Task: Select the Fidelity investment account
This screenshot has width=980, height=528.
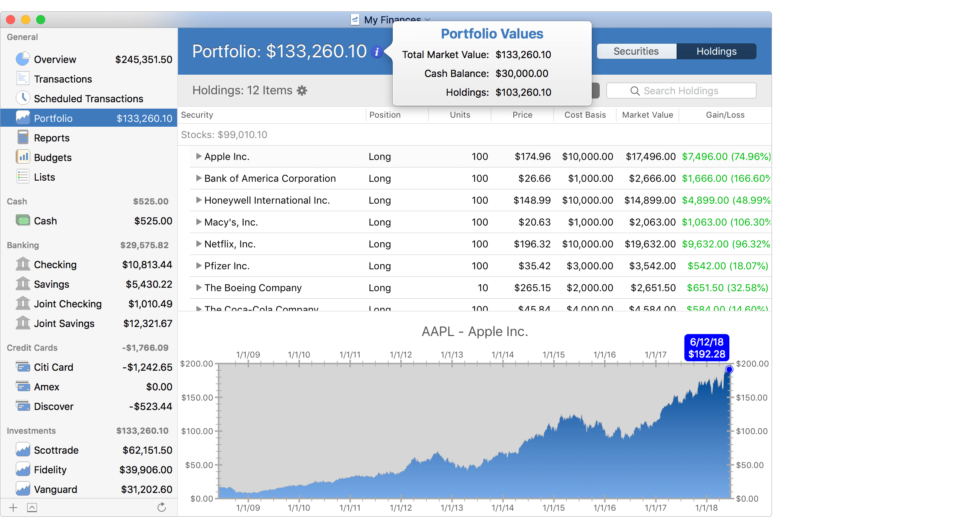Action: (50, 470)
